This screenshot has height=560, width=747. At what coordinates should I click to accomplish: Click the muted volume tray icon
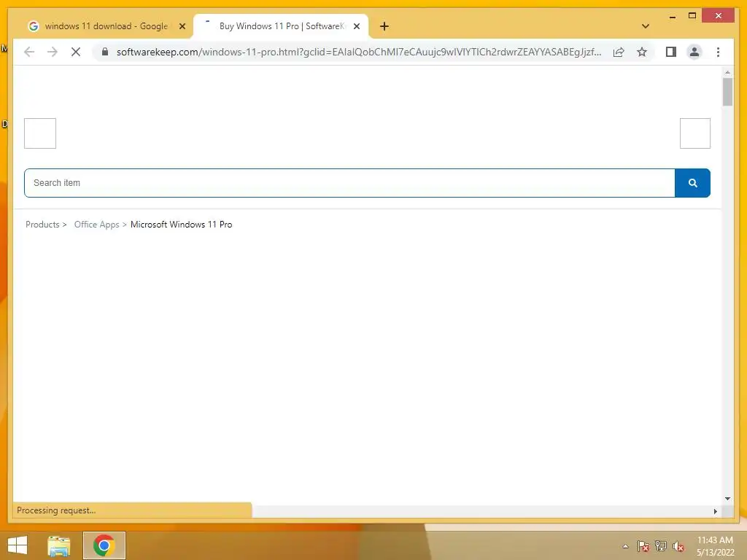tap(678, 546)
